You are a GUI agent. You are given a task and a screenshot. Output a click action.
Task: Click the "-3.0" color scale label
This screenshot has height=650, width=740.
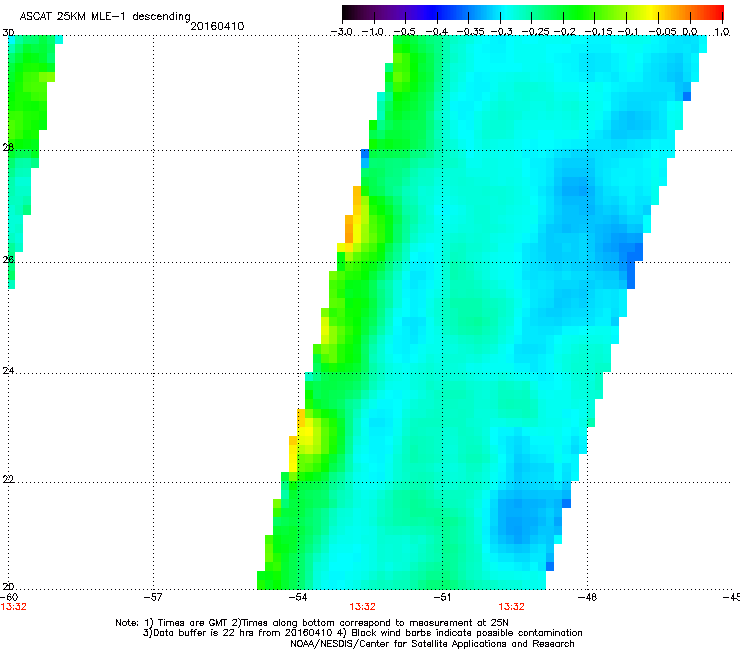click(342, 32)
